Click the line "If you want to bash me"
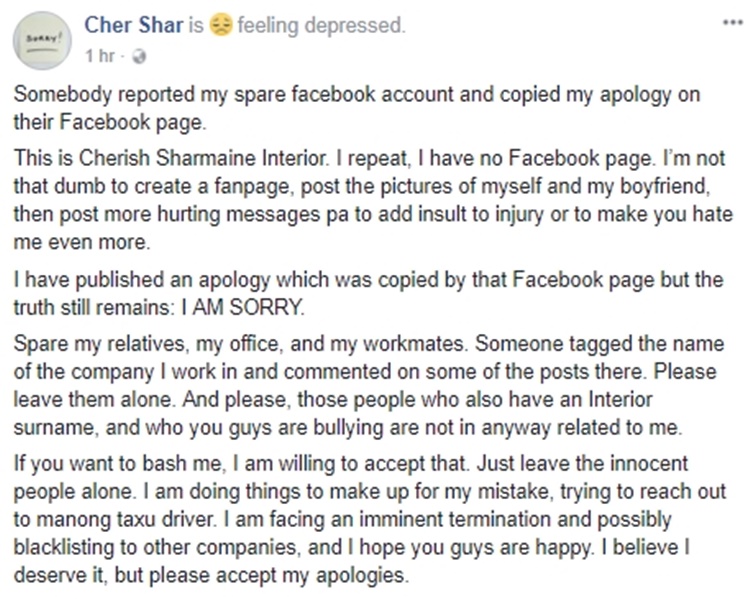This screenshot has width=750, height=599. pyautogui.click(x=351, y=464)
